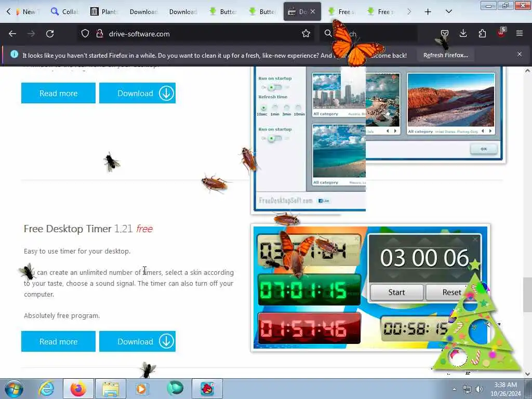The width and height of the screenshot is (532, 399).
Task: Select the 10min refresh time radio
Action: [x=298, y=108]
